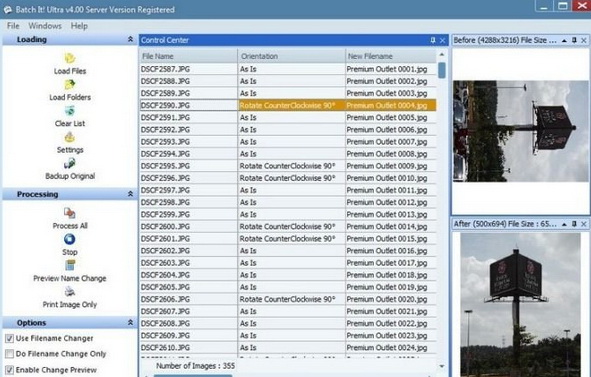Click the After image preview thumbnail

click(x=521, y=305)
